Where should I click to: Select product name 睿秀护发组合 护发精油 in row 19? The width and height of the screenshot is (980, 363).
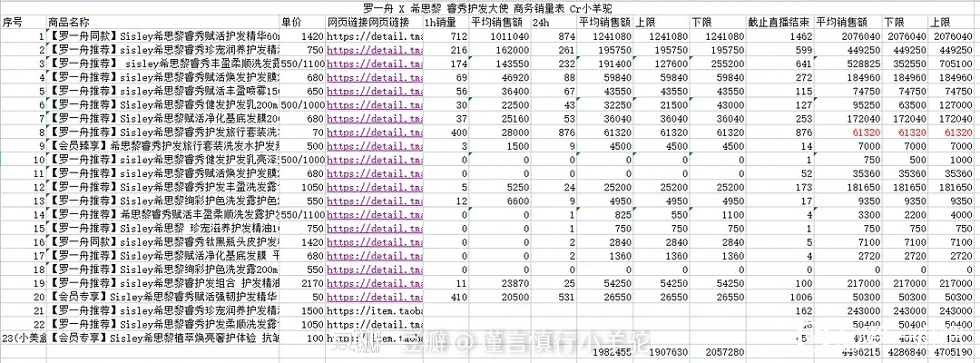pos(163,284)
